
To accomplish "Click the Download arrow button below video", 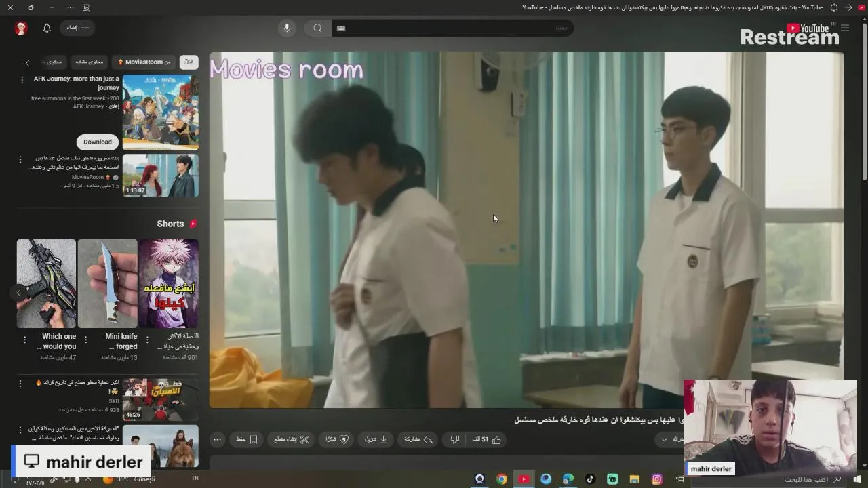I will (x=375, y=439).
